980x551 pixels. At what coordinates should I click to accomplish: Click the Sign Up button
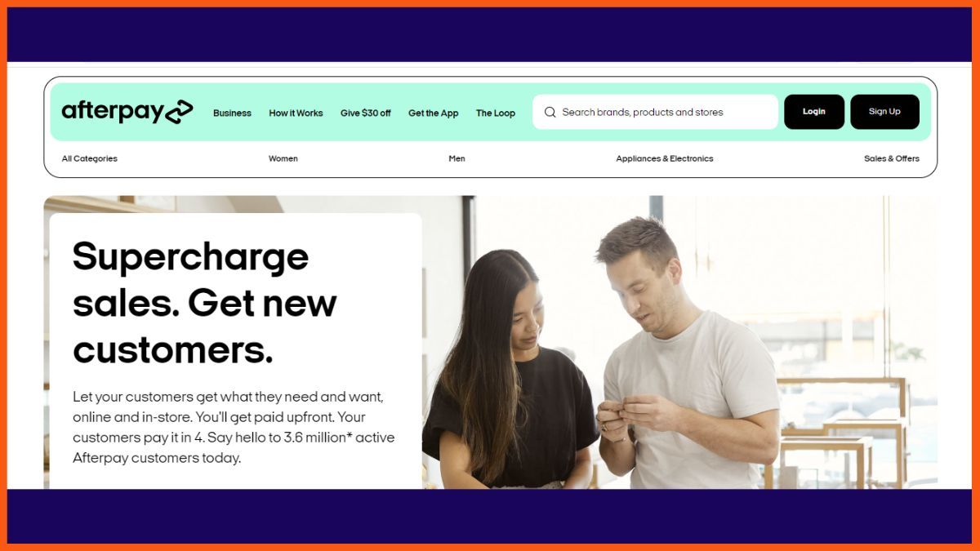pos(884,112)
